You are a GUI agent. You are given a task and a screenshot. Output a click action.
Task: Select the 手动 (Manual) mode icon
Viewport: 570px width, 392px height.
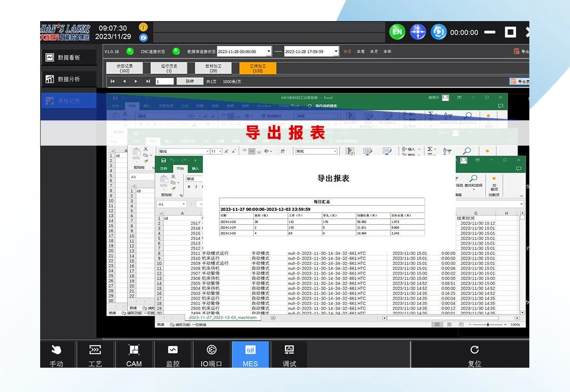pos(56,354)
